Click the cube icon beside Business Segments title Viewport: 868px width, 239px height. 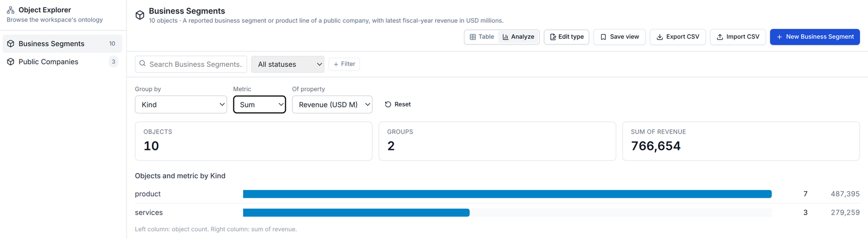pyautogui.click(x=140, y=15)
